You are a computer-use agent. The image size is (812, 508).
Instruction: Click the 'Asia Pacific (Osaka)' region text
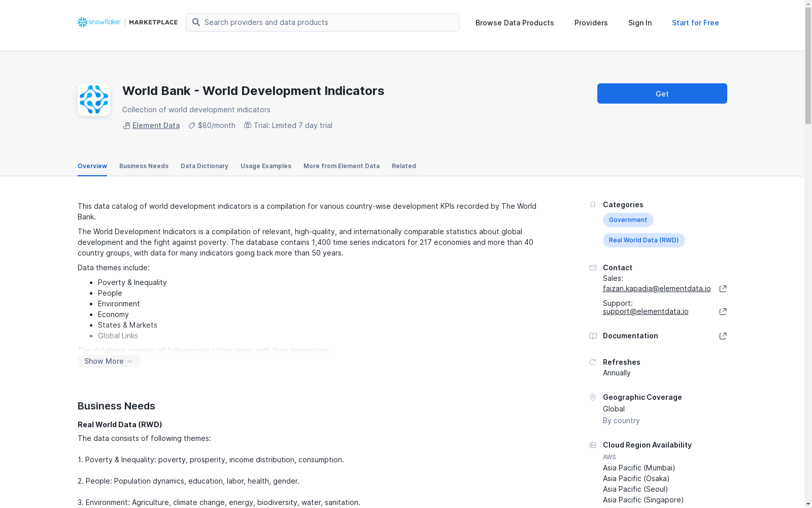(x=636, y=479)
